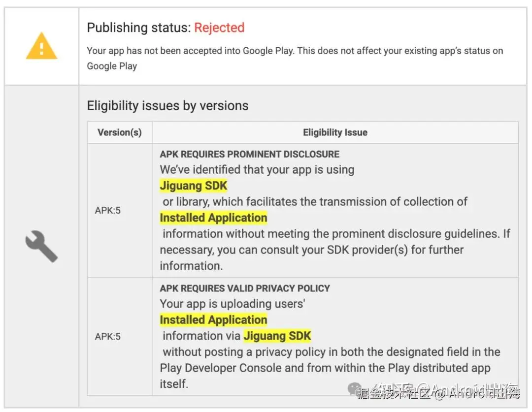This screenshot has width=532, height=412.
Task: Click highlighted Installed Application in disclosure issue
Action: (x=213, y=218)
